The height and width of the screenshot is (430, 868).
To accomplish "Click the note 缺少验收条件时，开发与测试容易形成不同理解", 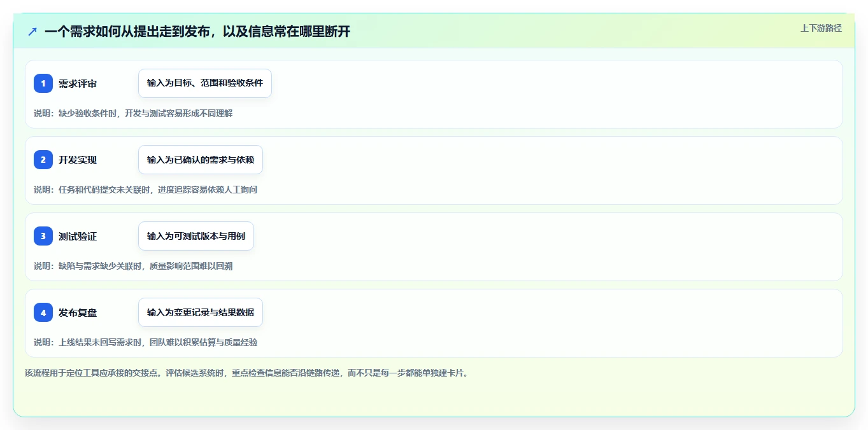I will pos(145,113).
